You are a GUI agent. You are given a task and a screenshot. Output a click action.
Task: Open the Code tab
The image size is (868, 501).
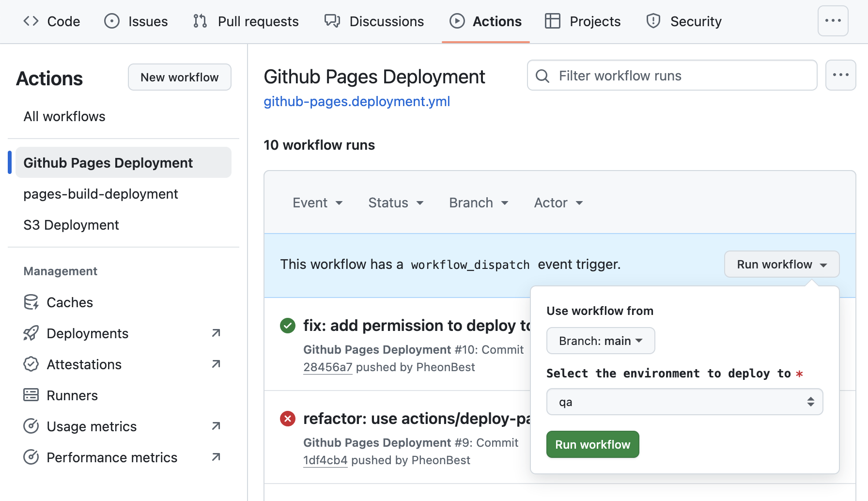pos(51,21)
